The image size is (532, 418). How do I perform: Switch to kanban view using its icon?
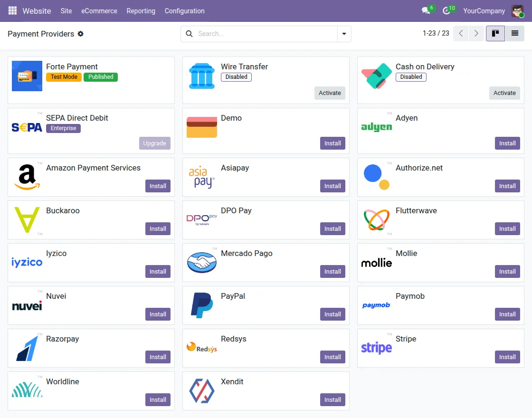[x=495, y=34]
